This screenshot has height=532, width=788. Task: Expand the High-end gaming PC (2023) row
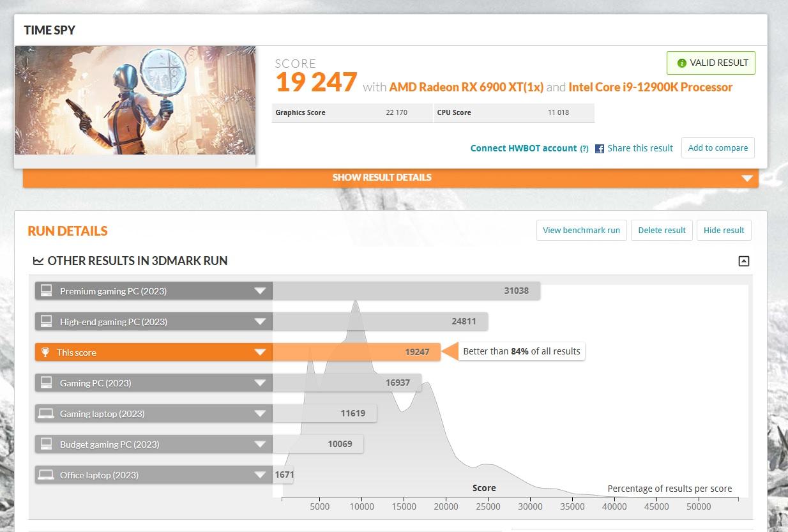click(x=259, y=321)
